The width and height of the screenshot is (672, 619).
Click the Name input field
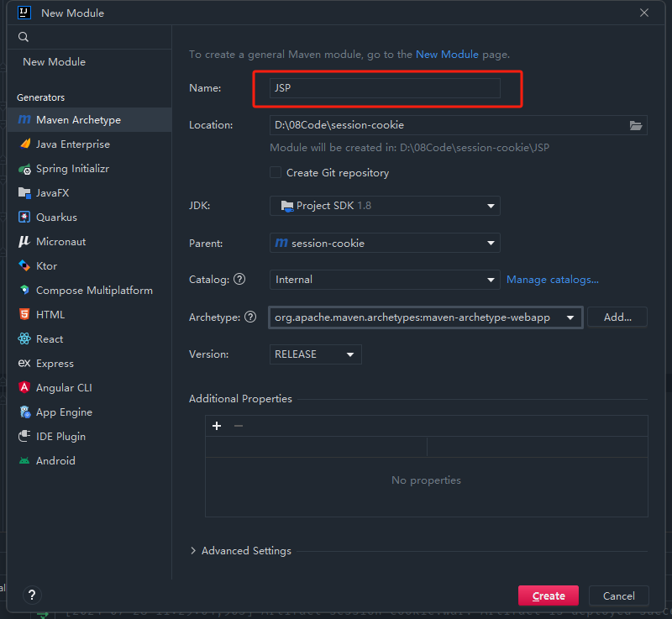coord(385,88)
